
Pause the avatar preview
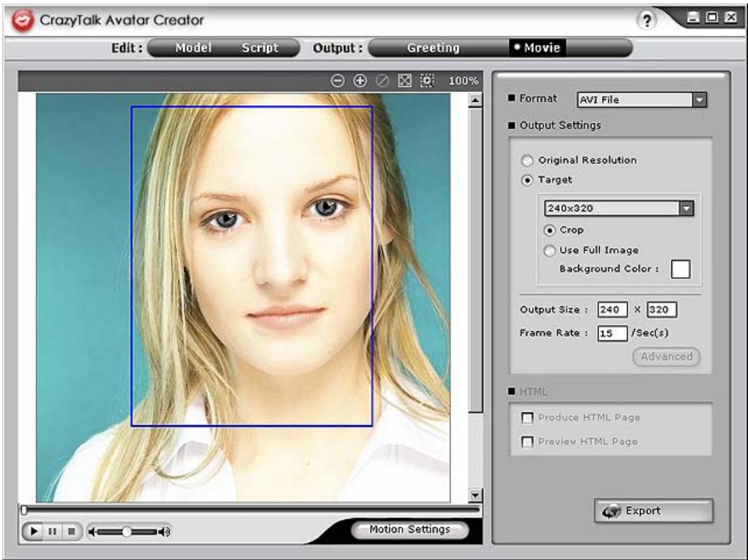[53, 531]
